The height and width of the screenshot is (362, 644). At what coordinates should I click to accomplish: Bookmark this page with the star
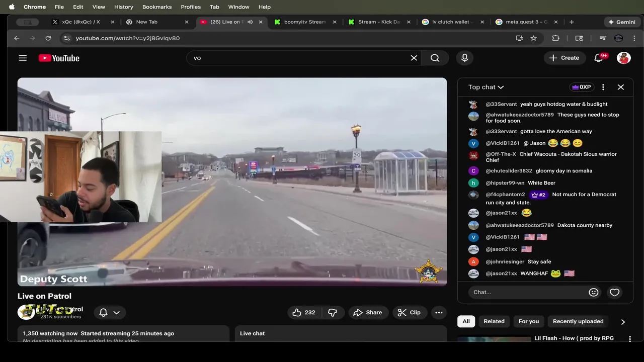pos(533,38)
